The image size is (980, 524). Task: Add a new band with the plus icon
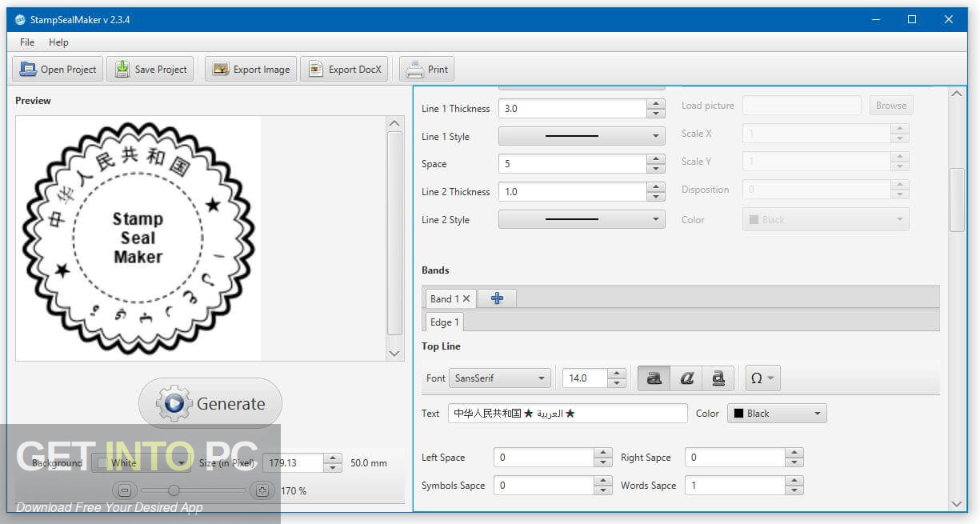[x=497, y=298]
